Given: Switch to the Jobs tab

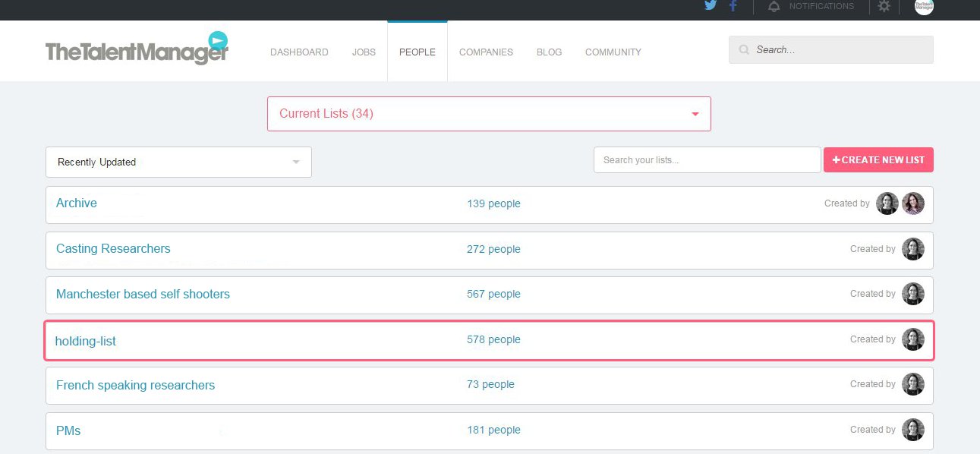Looking at the screenshot, I should pos(364,52).
